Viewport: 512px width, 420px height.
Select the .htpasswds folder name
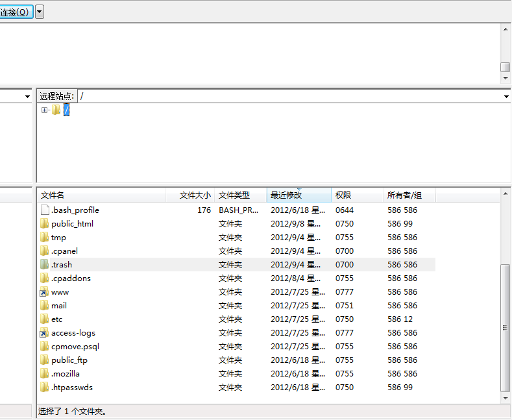72,388
